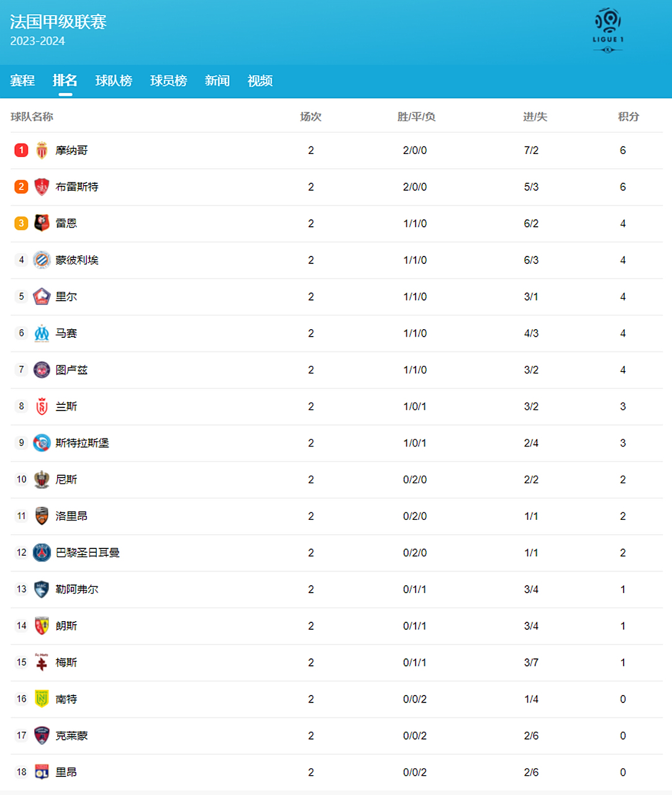The height and width of the screenshot is (795, 672).
Task: Click the 巴黎圣日耳曼 PSG crest
Action: [x=42, y=553]
